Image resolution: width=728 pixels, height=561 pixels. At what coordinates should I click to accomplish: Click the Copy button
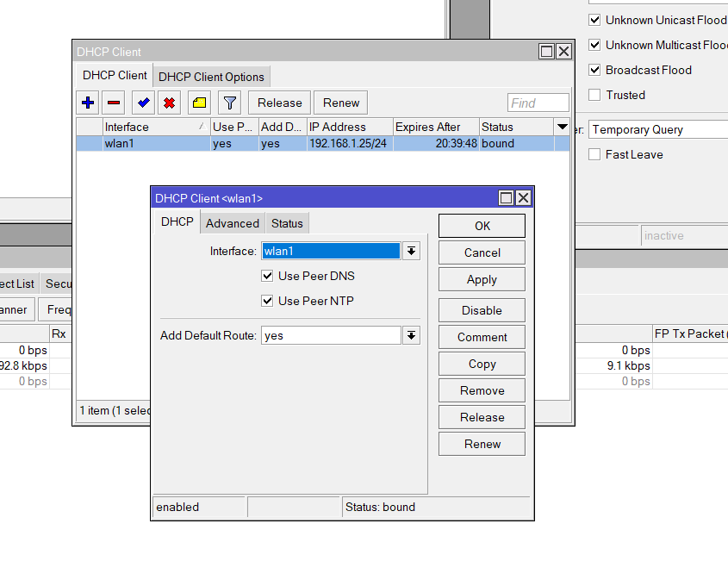(482, 364)
